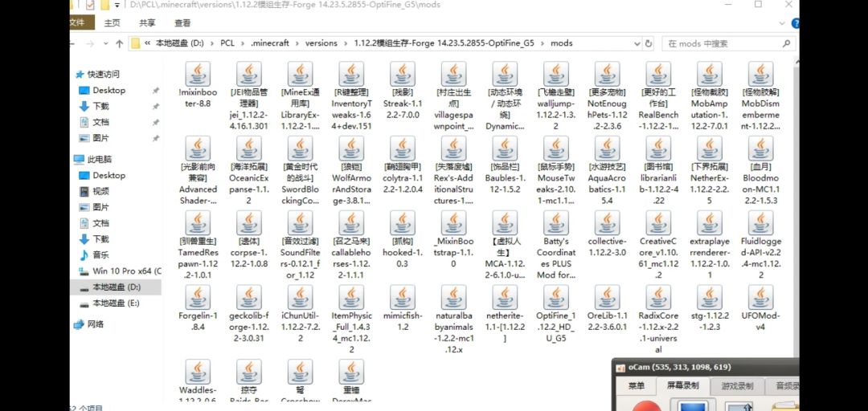This screenshot has width=868, height=411.
Task: Navigate to .minecraft in address path
Action: point(269,43)
